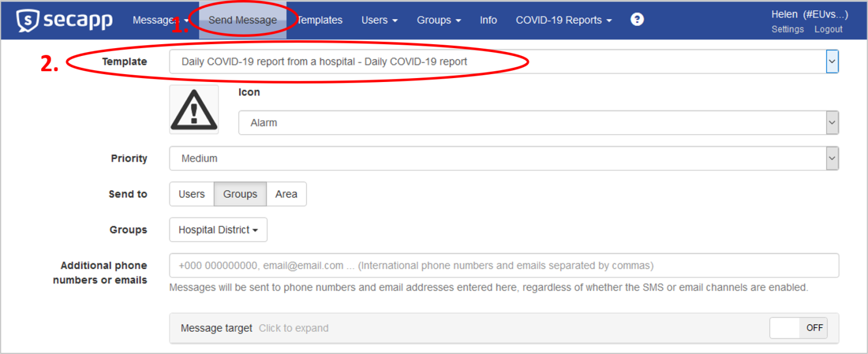Click the additional phone numbers or emails field
This screenshot has height=354, width=868.
coord(503,266)
